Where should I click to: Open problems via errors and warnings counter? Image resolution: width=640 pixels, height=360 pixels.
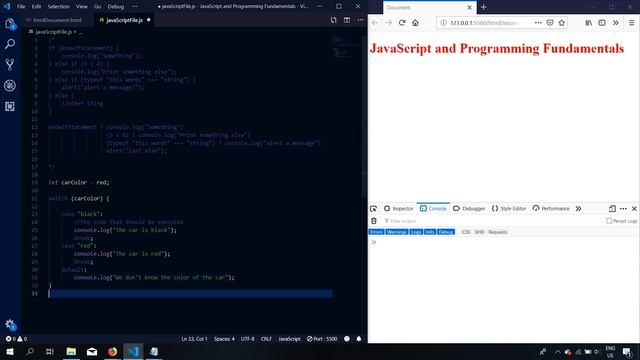16,339
